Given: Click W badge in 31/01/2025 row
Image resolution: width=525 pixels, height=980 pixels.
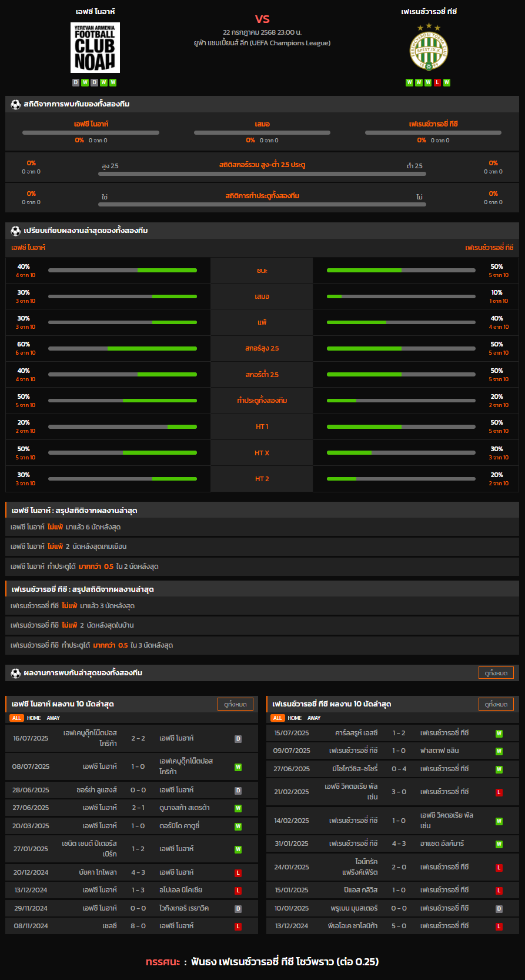Looking at the screenshot, I should [x=499, y=844].
